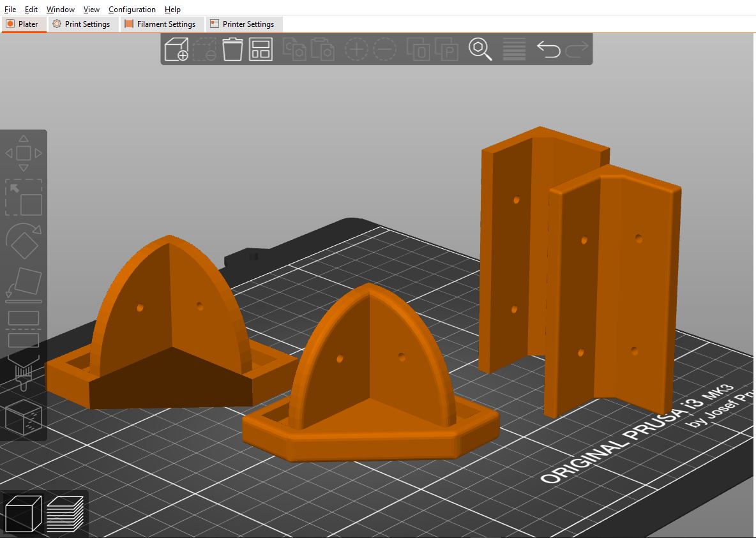The height and width of the screenshot is (538, 756).
Task: Switch to the Filament Settings tab
Action: [x=162, y=24]
